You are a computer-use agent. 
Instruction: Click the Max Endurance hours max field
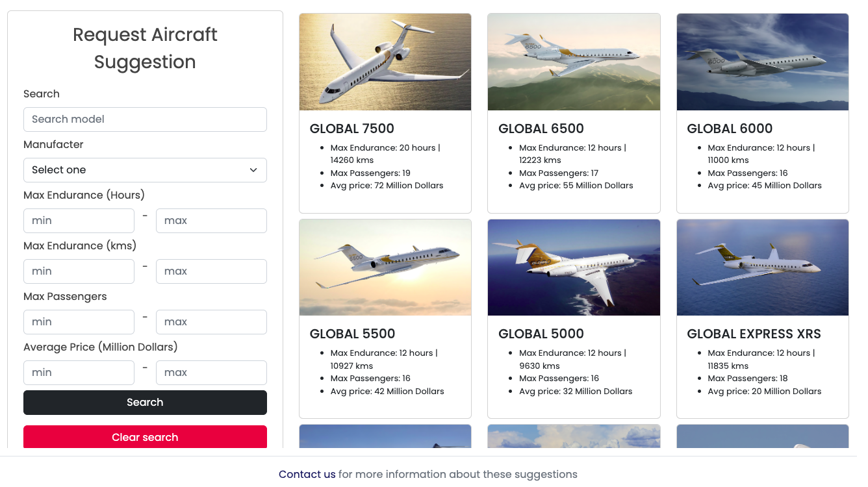211,221
